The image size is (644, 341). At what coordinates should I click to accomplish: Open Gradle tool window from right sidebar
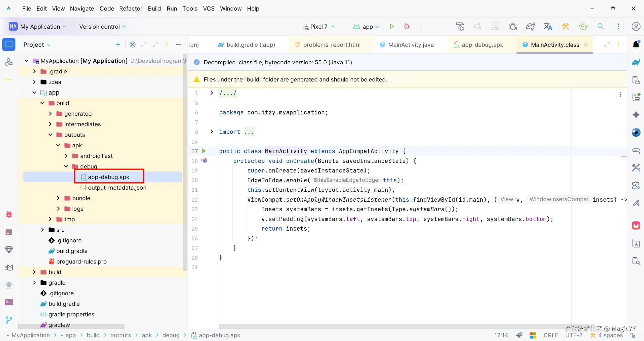point(636,62)
